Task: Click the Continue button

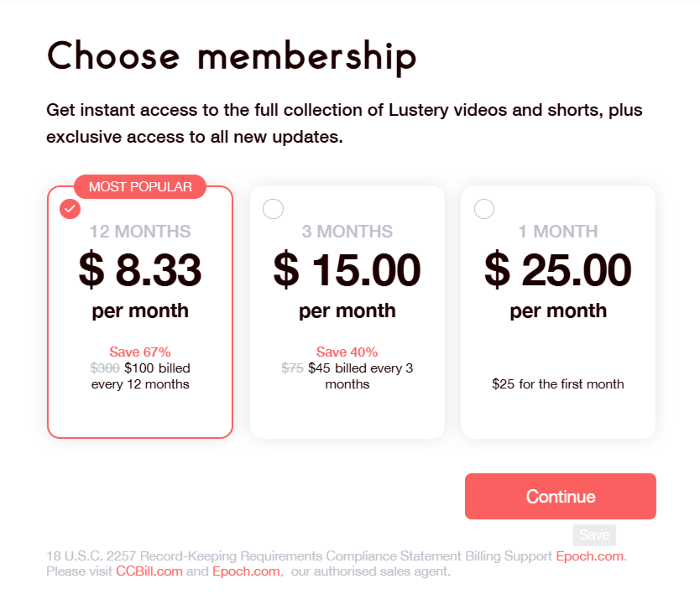Action: pyautogui.click(x=560, y=496)
